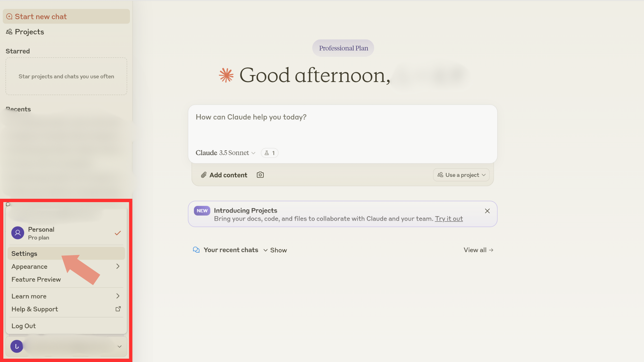The width and height of the screenshot is (644, 362).
Task: Click the orange Claude starburst logo
Action: [226, 75]
